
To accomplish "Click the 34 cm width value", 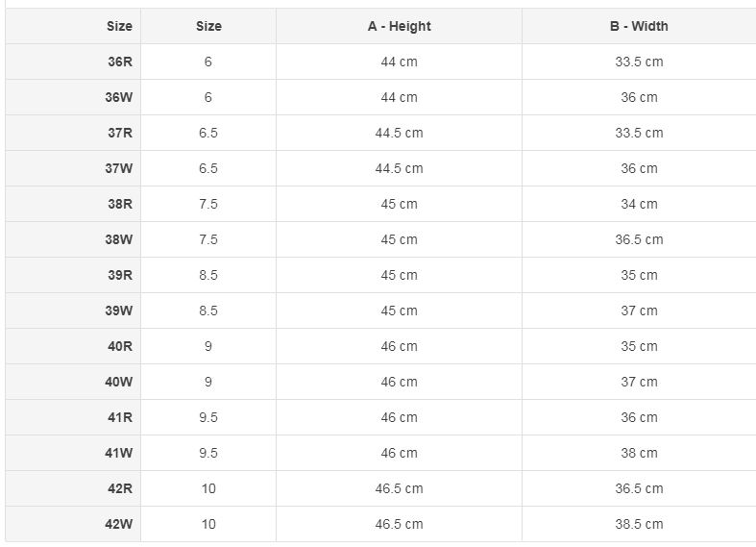I will click(639, 204).
